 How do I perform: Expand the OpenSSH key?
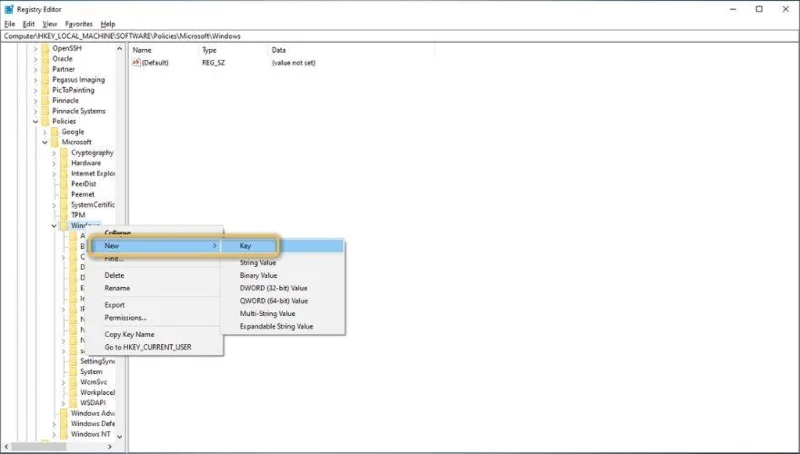pos(35,48)
